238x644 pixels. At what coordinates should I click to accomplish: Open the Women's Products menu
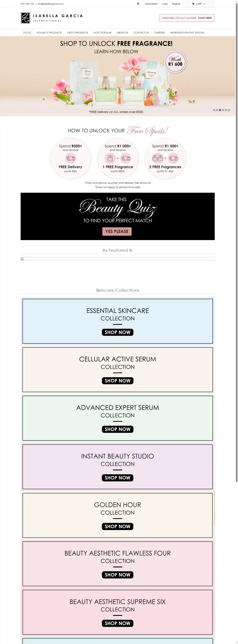[49, 33]
